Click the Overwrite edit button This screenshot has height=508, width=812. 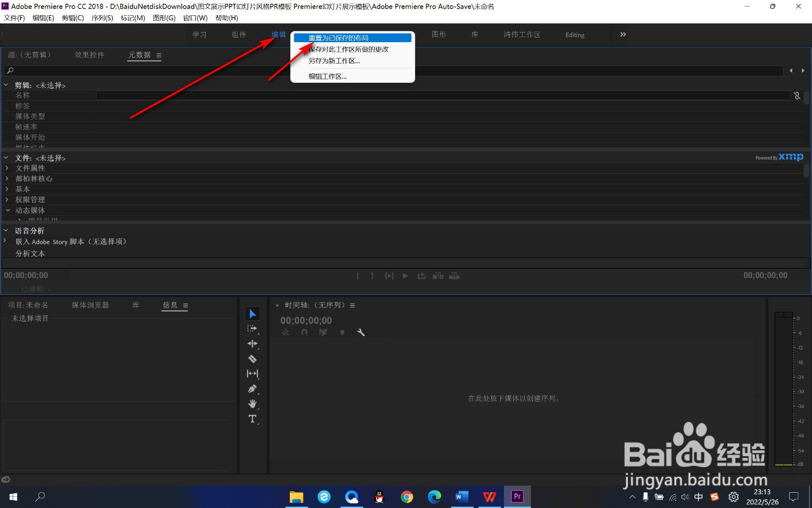coord(454,276)
